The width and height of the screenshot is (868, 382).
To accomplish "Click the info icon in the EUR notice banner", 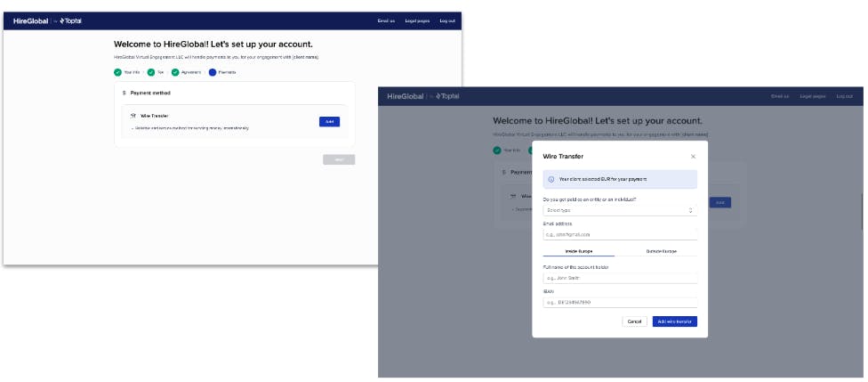I will (551, 179).
